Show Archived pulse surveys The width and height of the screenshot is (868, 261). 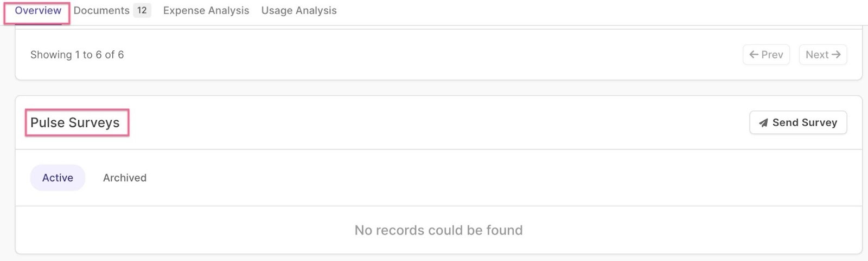click(x=125, y=178)
